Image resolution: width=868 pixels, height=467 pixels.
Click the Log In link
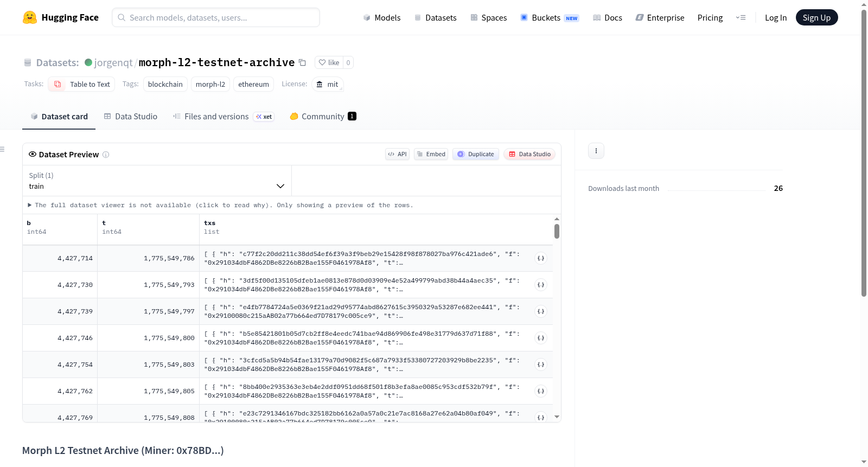[776, 17]
